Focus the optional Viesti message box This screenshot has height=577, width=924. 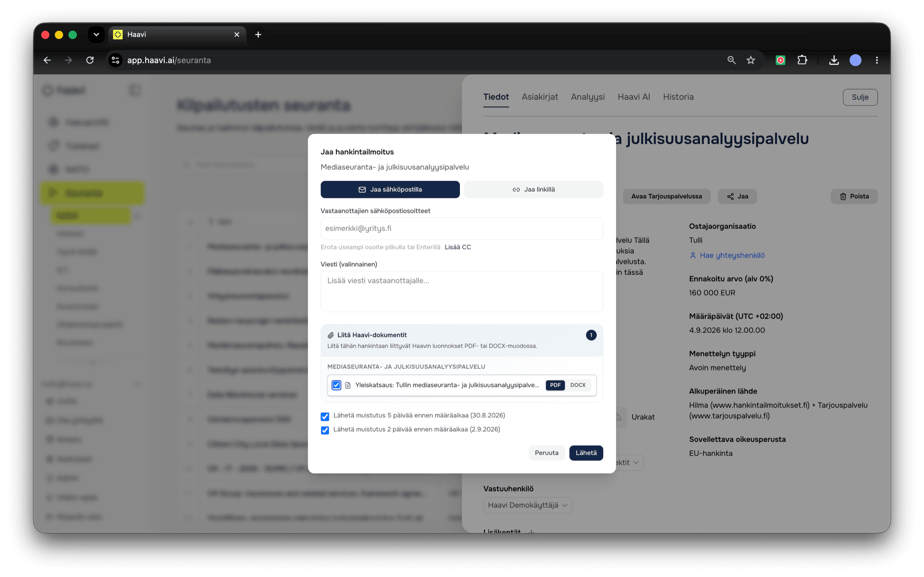pos(462,291)
